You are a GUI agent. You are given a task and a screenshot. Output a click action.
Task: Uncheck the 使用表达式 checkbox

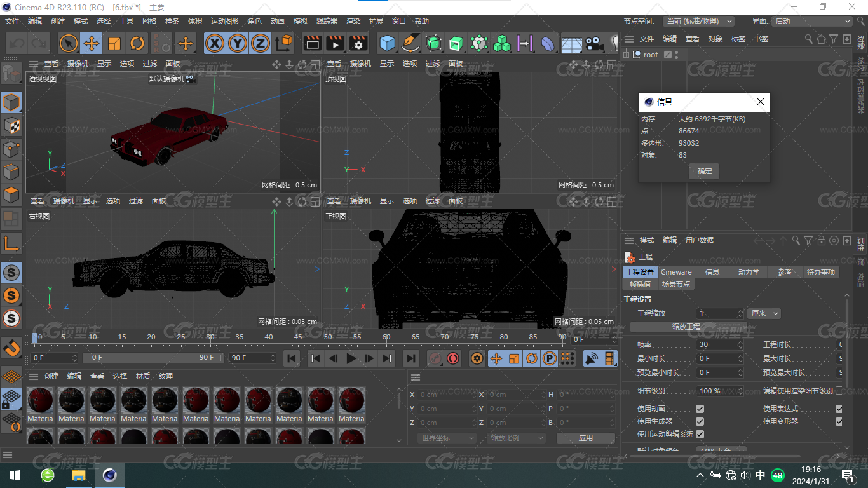tap(839, 409)
